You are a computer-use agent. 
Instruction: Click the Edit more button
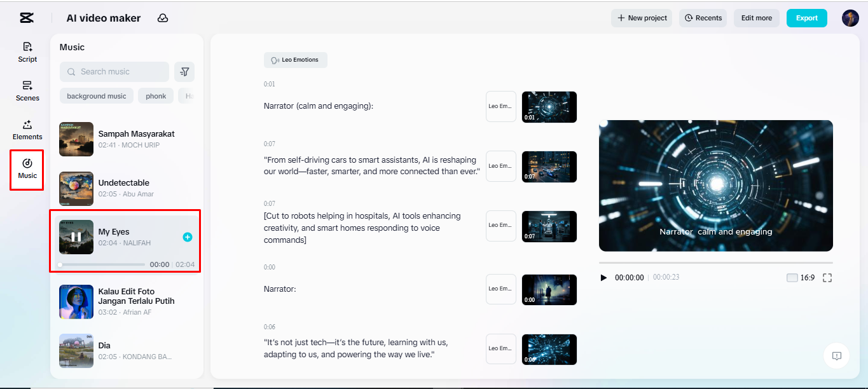click(x=756, y=18)
